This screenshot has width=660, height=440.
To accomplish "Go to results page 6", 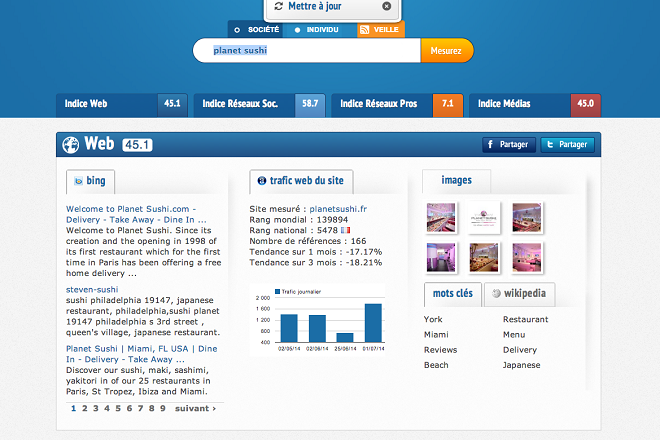I will (x=129, y=408).
